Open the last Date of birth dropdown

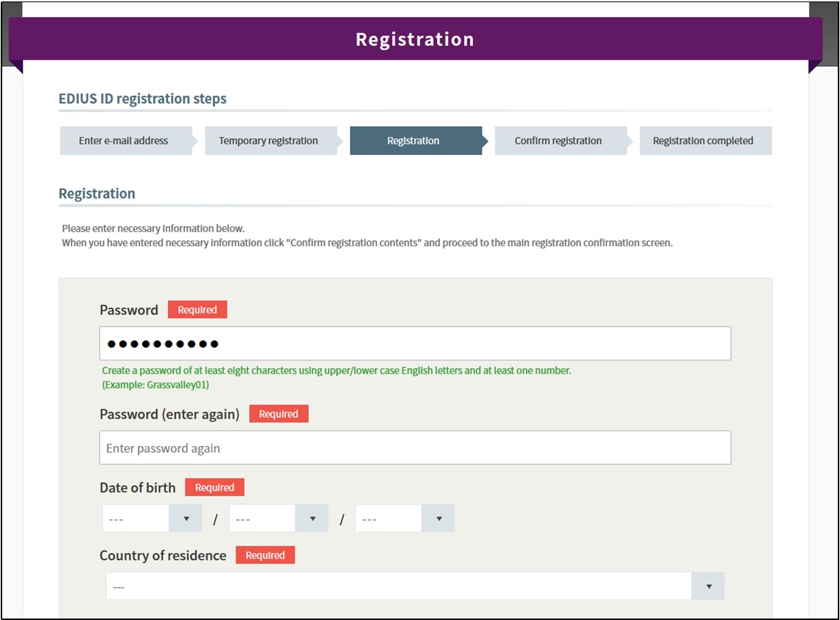(405, 519)
